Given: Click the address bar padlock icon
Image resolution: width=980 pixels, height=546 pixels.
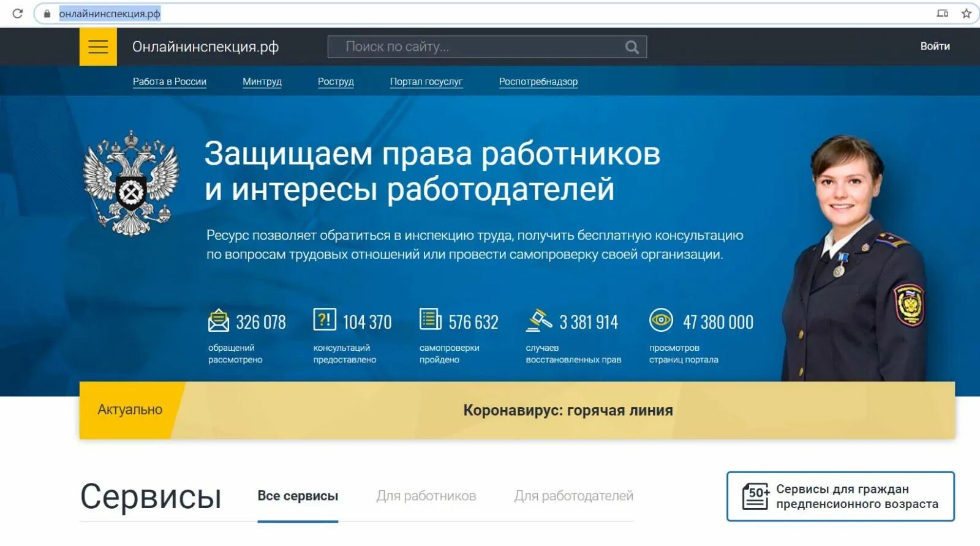Looking at the screenshot, I should pos(47,13).
